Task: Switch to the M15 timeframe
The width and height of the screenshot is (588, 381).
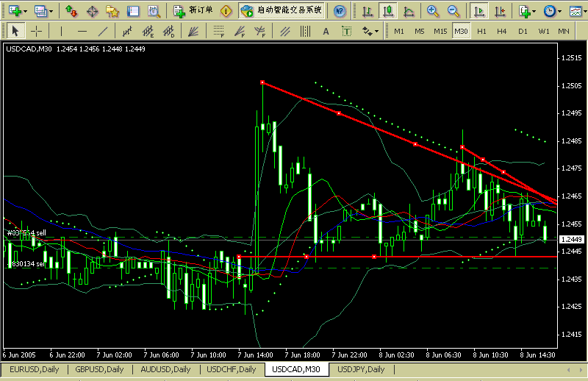Action: [x=440, y=32]
